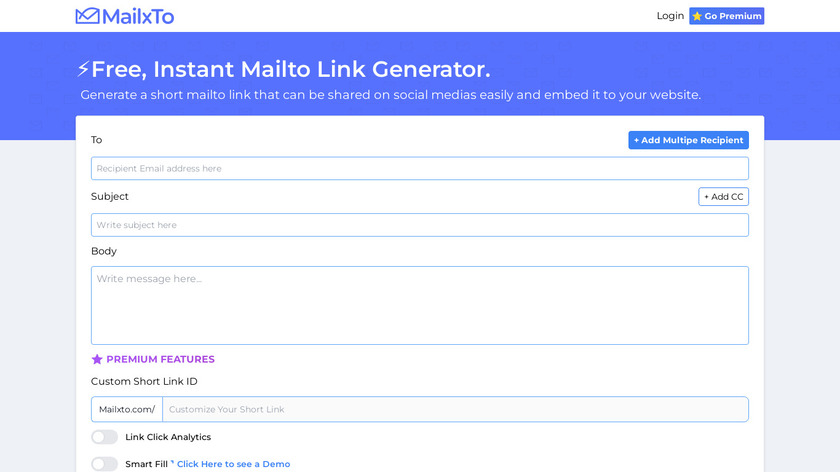Open the Click Here to see a Demo link

pyautogui.click(x=233, y=464)
